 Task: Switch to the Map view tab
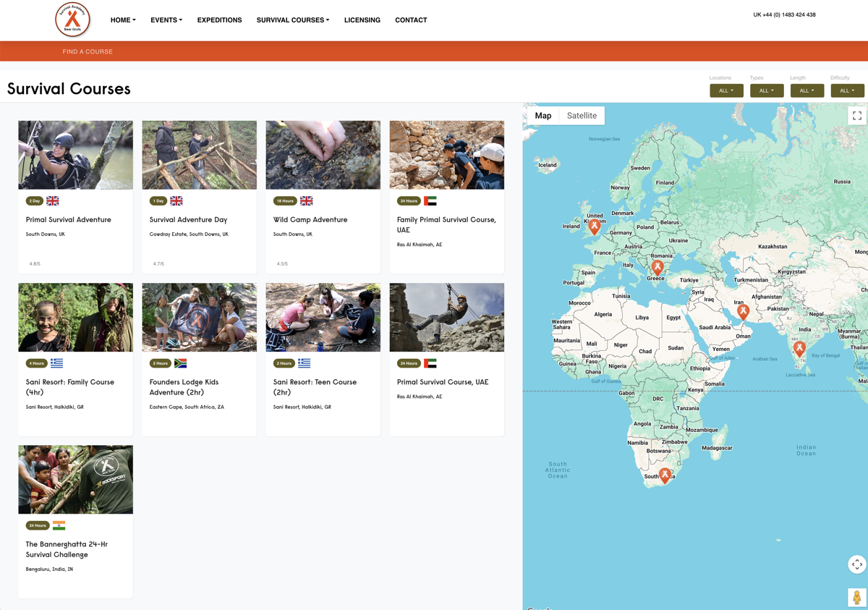(x=543, y=116)
